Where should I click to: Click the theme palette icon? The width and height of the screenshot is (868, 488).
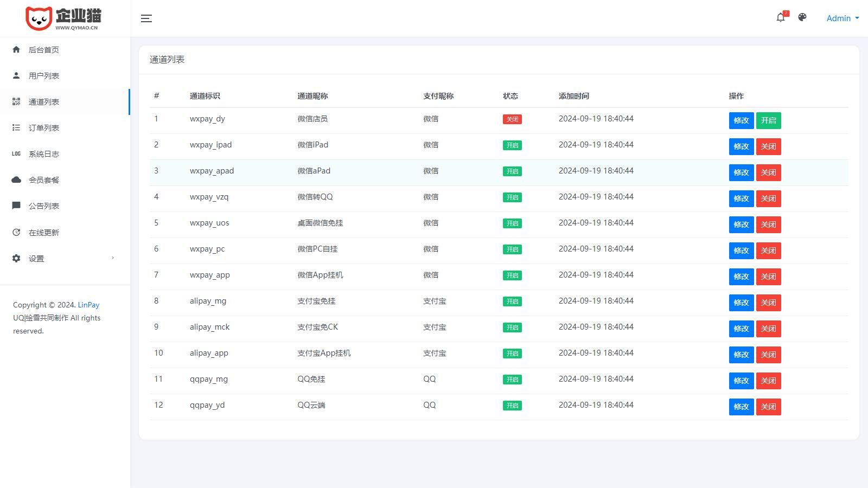[x=802, y=17]
